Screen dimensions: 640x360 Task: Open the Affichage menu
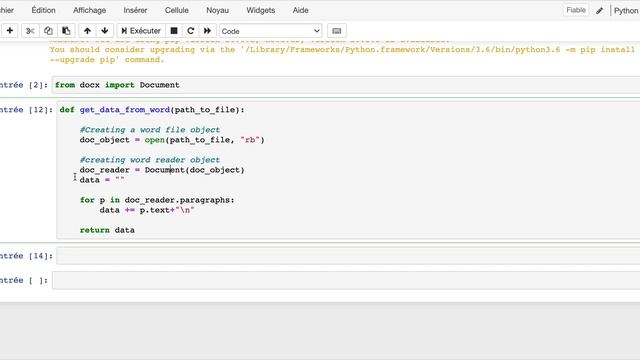point(89,10)
